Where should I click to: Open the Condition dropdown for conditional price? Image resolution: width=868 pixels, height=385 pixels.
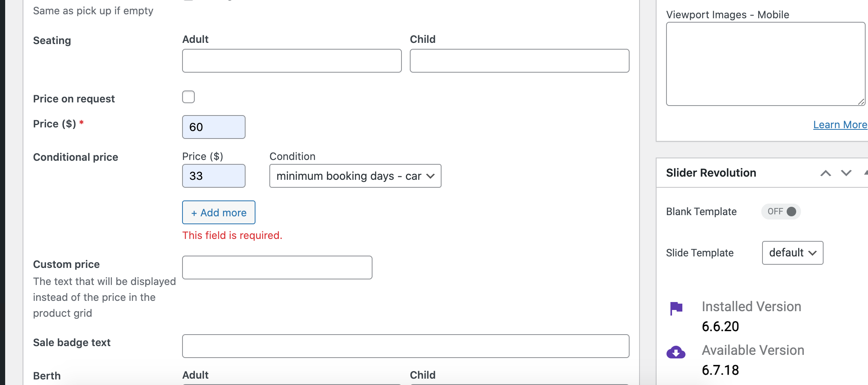pyautogui.click(x=355, y=176)
